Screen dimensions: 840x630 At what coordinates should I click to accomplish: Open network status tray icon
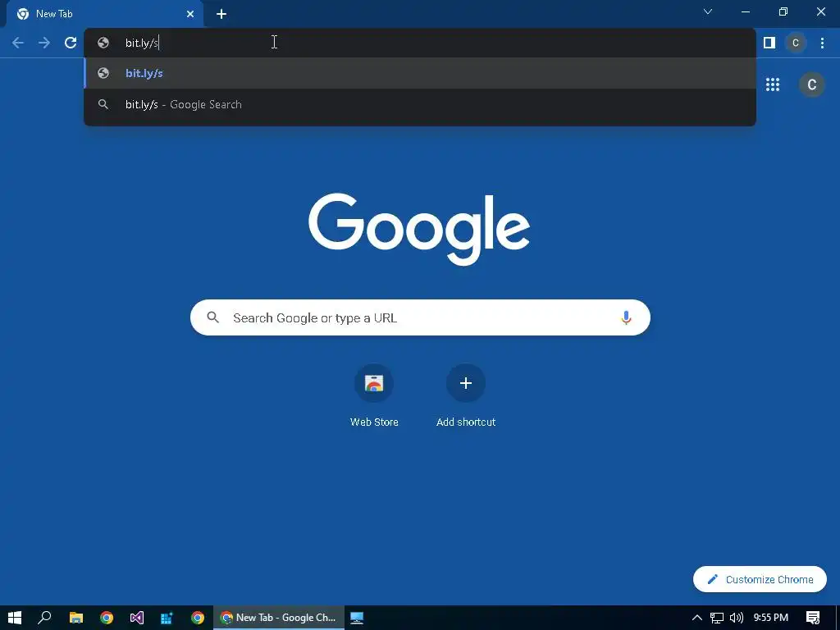coord(717,618)
